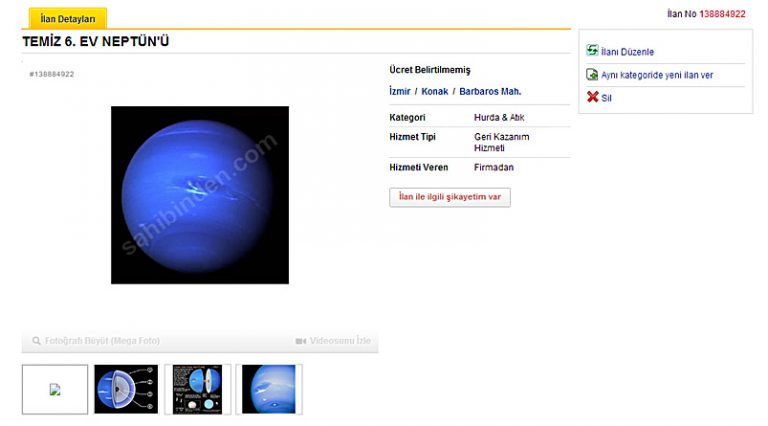Select the Neptune infographic thumbnail
Viewport: 768px width, 426px height.
(x=197, y=389)
